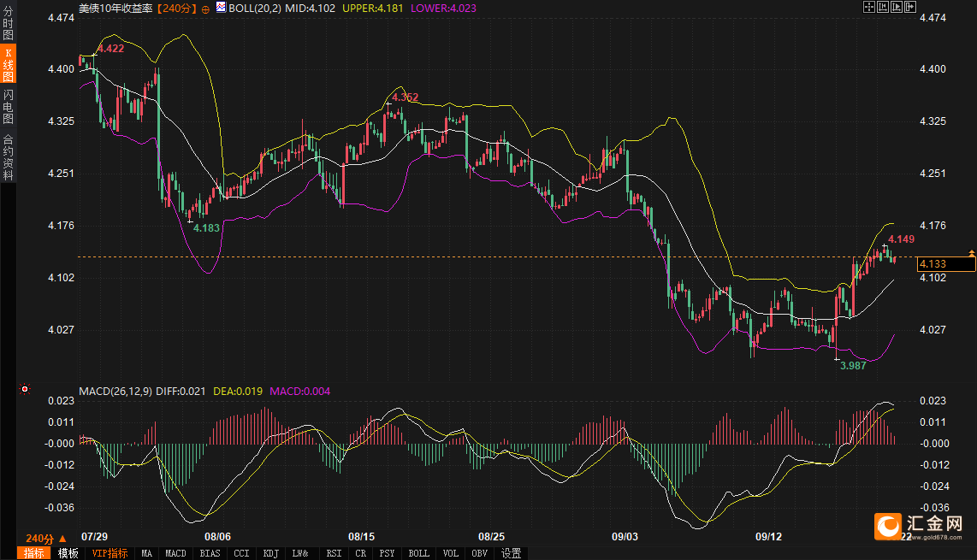
Task: Click the export arrow icon at top right
Action: click(909, 7)
